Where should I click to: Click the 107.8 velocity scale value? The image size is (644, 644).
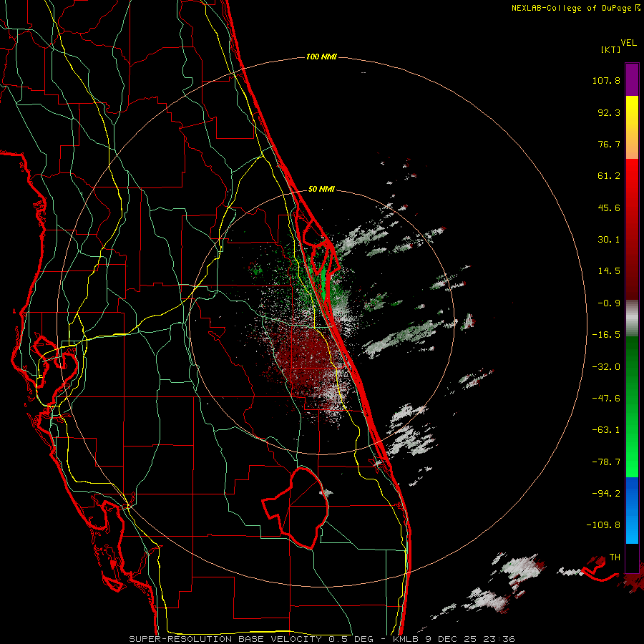pos(606,80)
